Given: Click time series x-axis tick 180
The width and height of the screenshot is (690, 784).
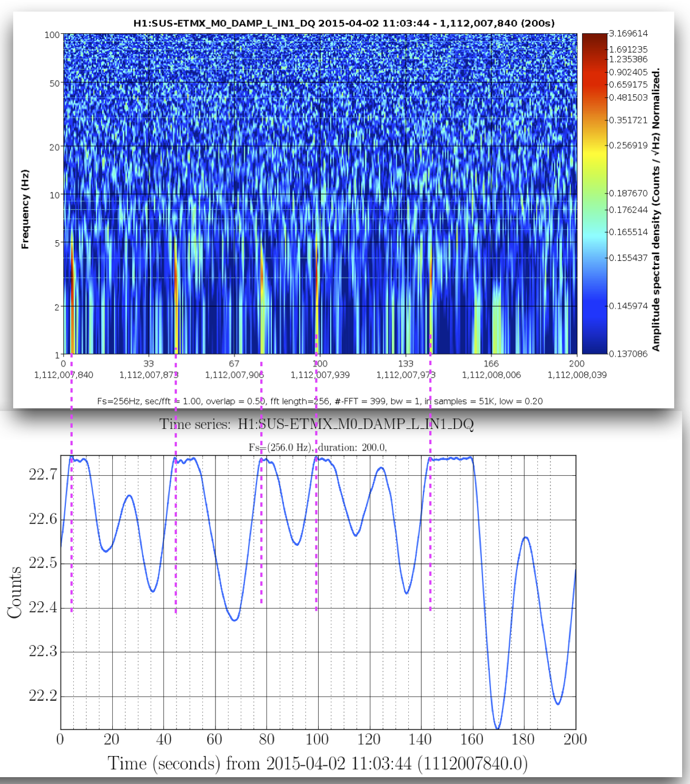Looking at the screenshot, I should click(523, 740).
